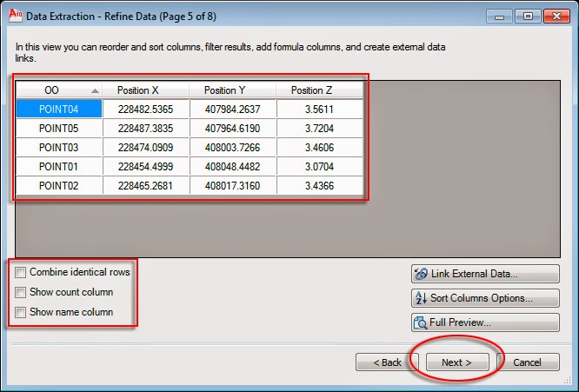Viewport: 579px width, 392px height.
Task: Toggle Show count column checkbox
Action: tap(20, 292)
